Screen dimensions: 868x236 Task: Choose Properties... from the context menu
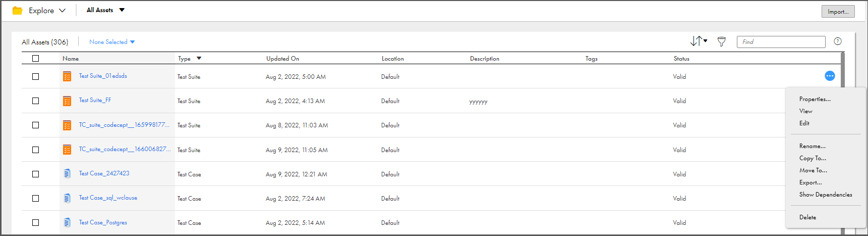click(815, 99)
